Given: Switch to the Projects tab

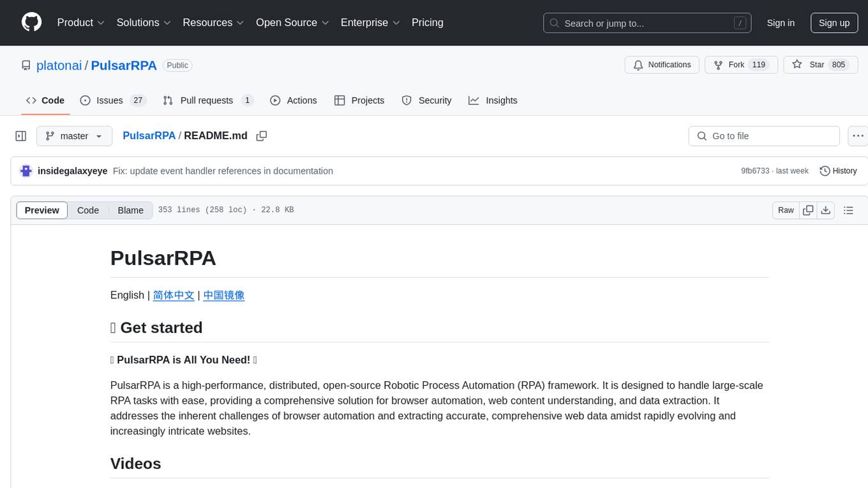Looking at the screenshot, I should tap(359, 100).
